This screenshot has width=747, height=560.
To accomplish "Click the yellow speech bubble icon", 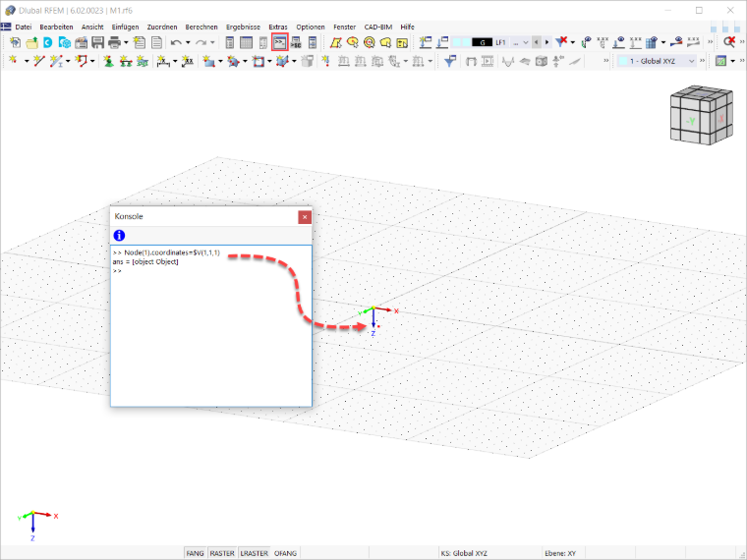I will [x=385, y=43].
